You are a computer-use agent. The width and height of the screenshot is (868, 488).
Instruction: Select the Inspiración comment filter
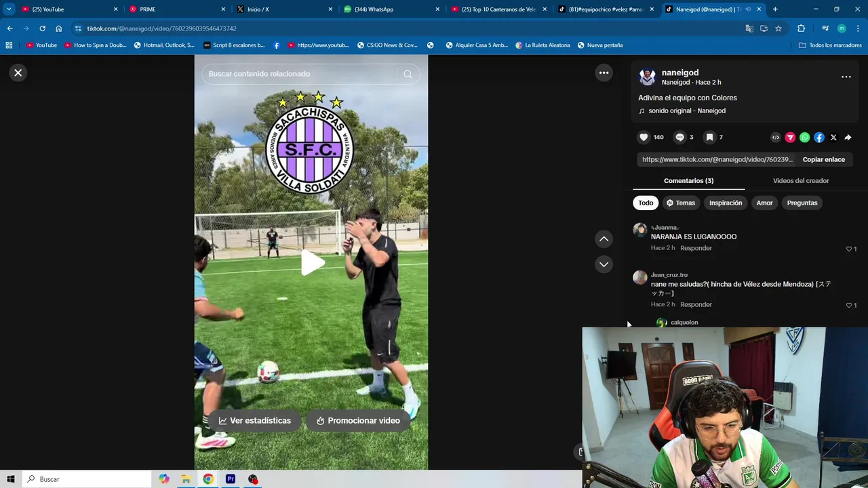click(726, 203)
